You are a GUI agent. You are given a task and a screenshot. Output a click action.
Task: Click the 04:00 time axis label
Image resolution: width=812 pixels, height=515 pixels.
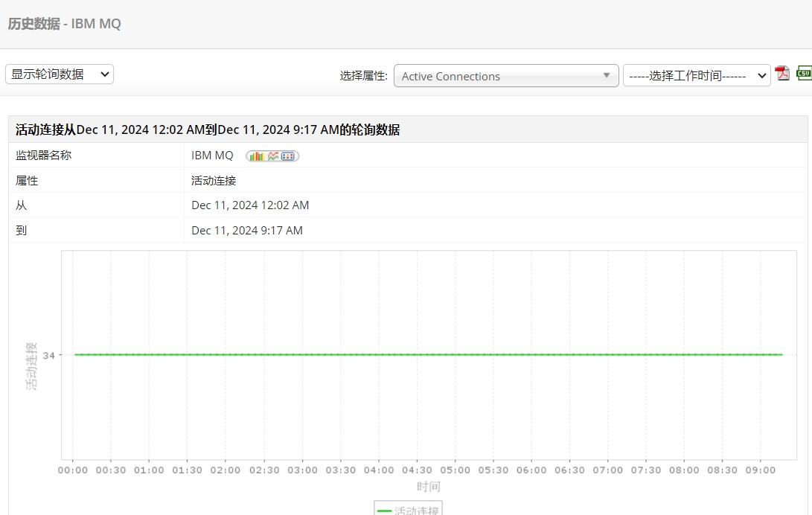pos(379,470)
